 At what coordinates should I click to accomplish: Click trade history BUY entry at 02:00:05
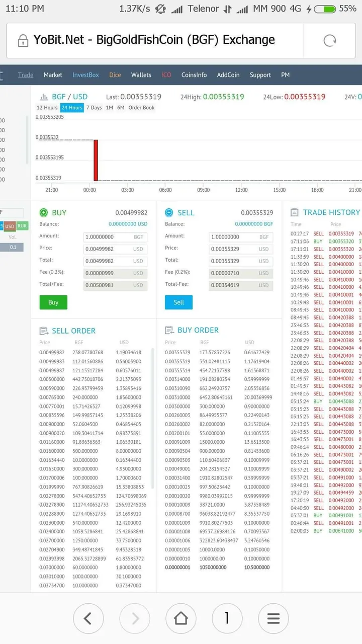pyautogui.click(x=326, y=531)
